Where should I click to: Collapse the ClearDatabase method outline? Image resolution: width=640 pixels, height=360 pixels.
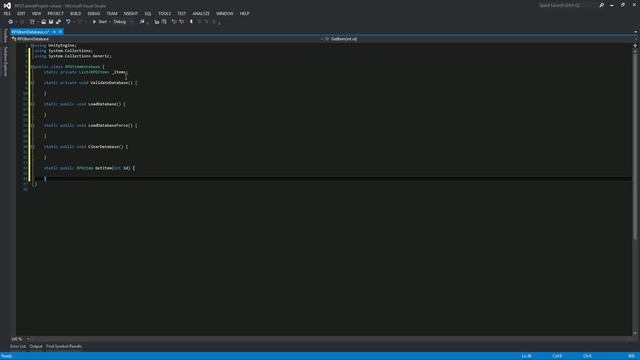pyautogui.click(x=32, y=147)
